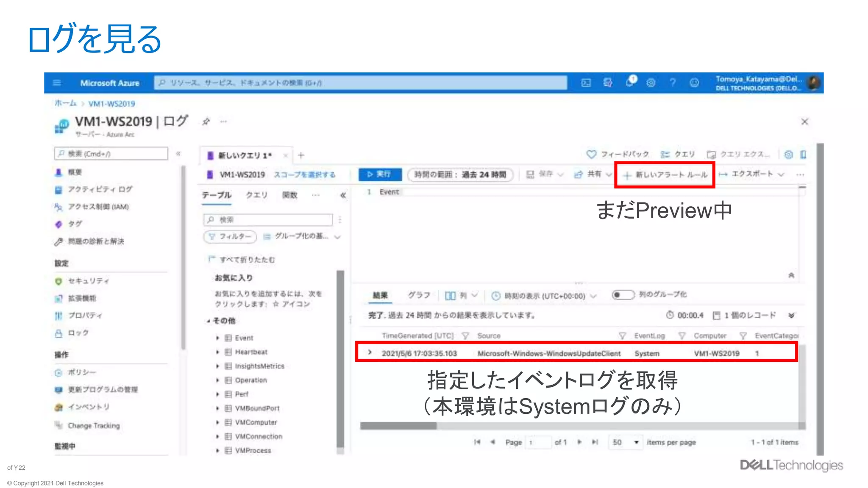The image size is (868, 488).
Task: Add a new query tab with plus
Action: (301, 155)
